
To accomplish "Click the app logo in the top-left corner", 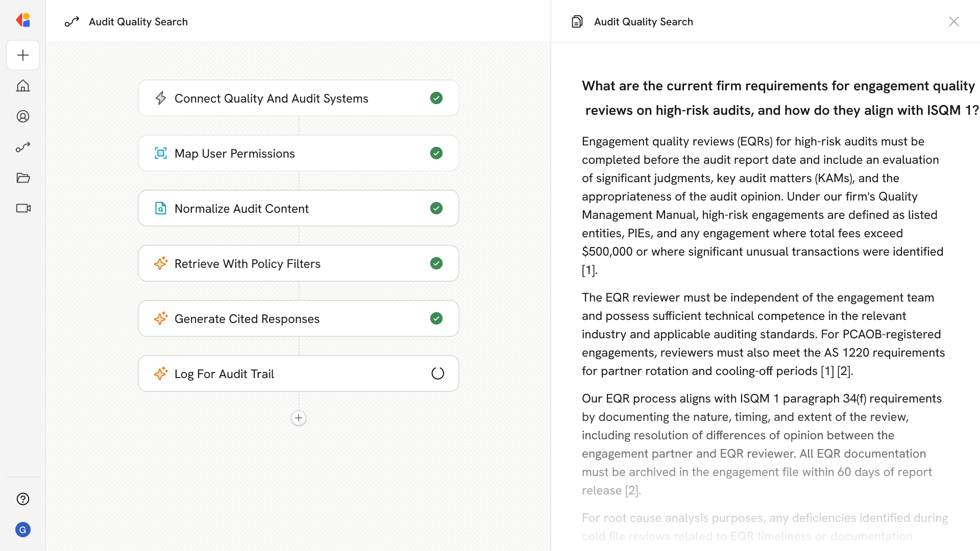I will point(23,20).
